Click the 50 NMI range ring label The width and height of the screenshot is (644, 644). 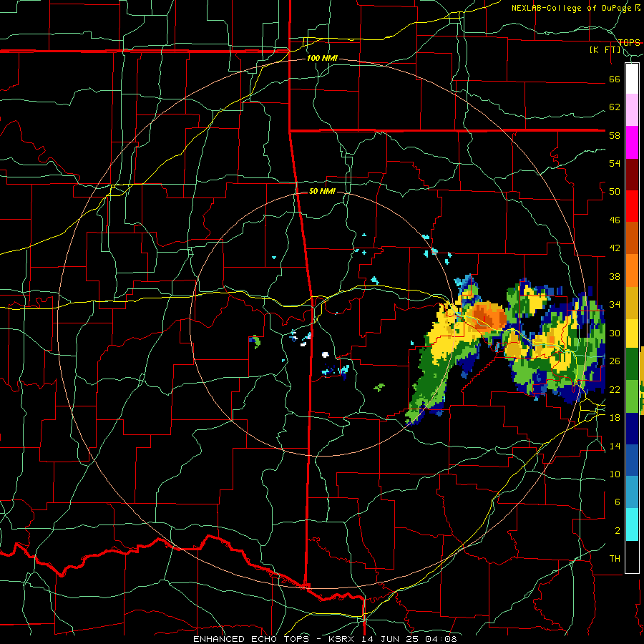click(x=322, y=191)
